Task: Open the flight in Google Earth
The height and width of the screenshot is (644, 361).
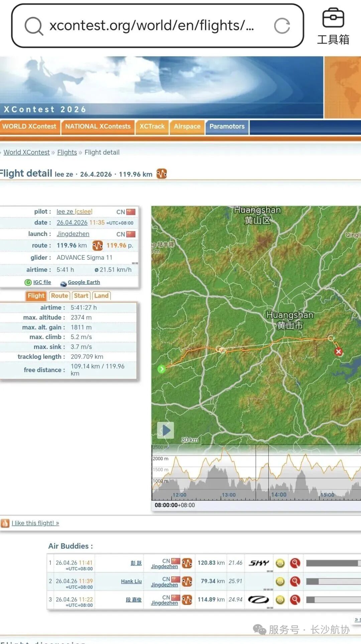Action: (84, 282)
